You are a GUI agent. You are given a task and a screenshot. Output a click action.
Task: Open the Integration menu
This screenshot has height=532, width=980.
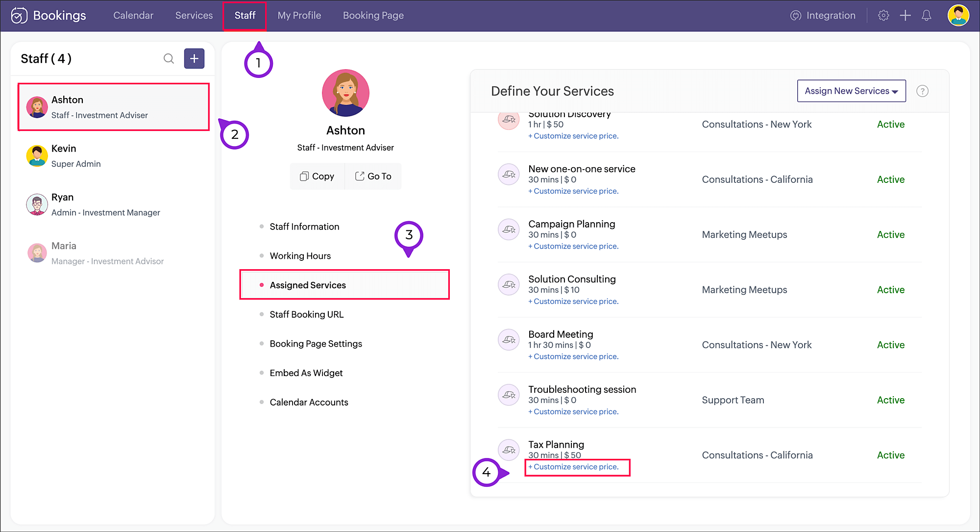click(x=823, y=16)
